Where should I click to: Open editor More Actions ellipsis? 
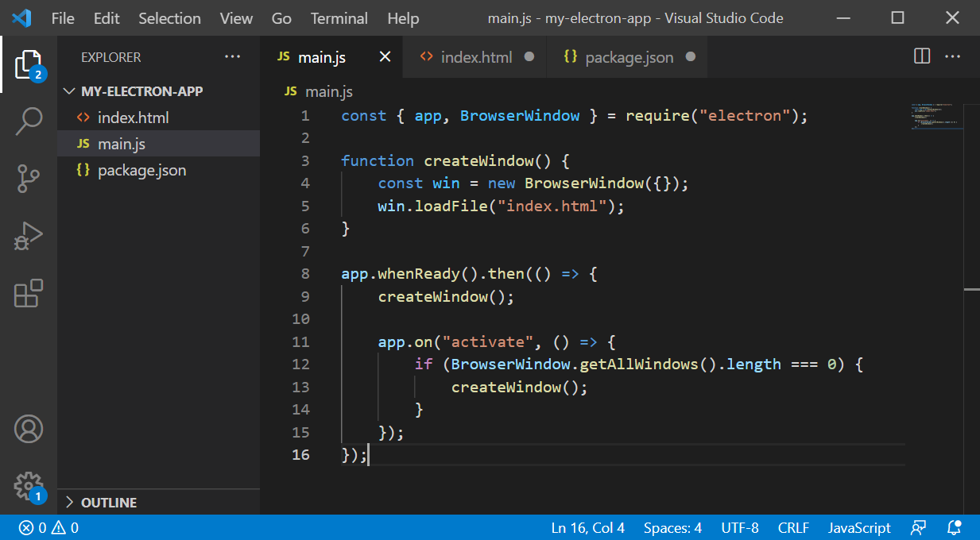coord(952,56)
